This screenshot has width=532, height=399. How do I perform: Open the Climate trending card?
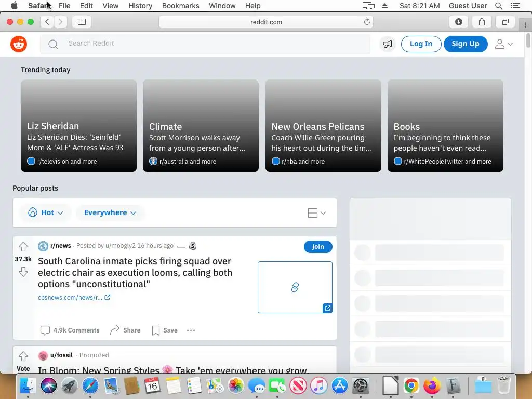[x=201, y=126]
